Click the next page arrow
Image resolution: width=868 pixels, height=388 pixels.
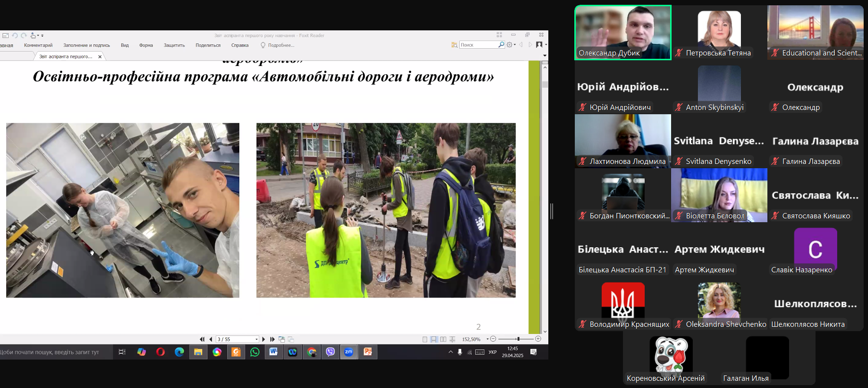pyautogui.click(x=264, y=339)
